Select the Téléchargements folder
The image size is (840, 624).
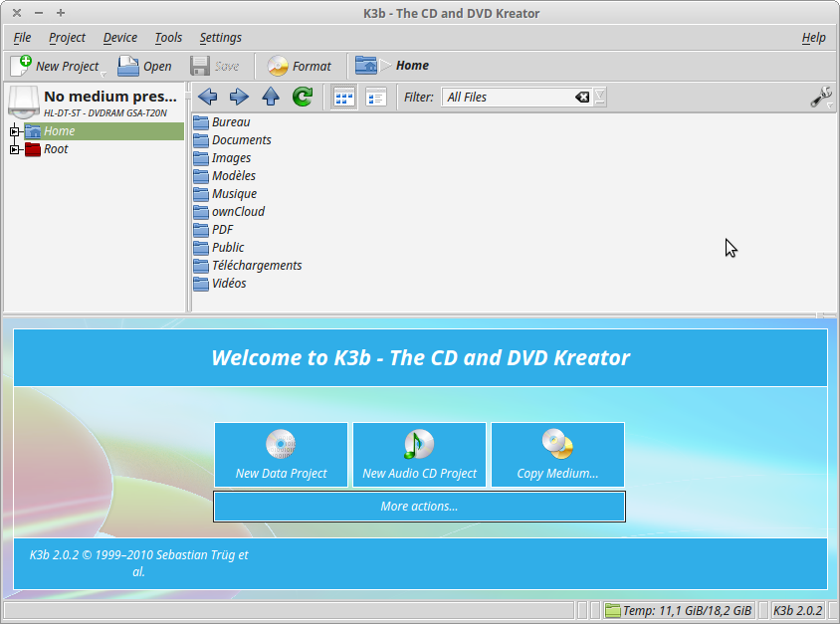[256, 266]
